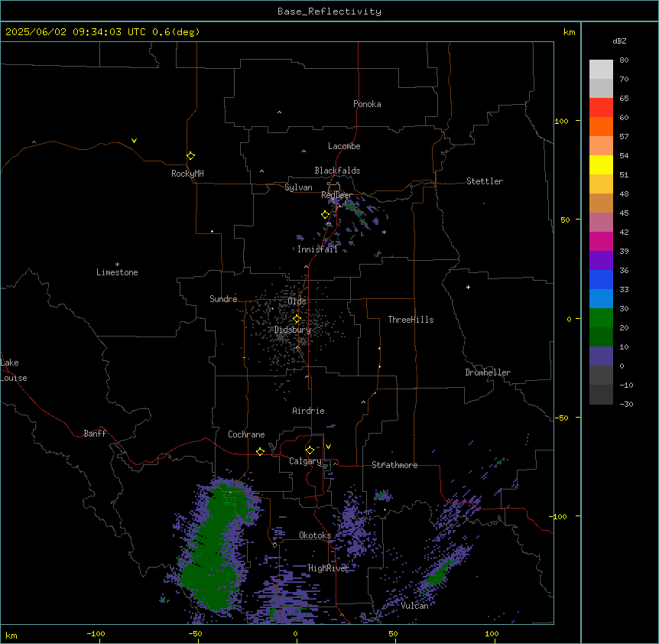Click the Innisfail city label
Viewport: 659px width, 644px height.
317,249
